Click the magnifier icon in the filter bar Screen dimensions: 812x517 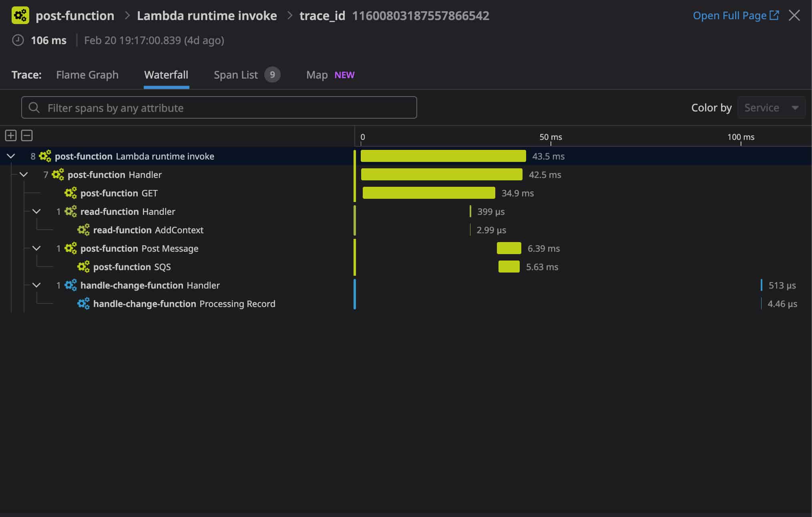pos(34,107)
